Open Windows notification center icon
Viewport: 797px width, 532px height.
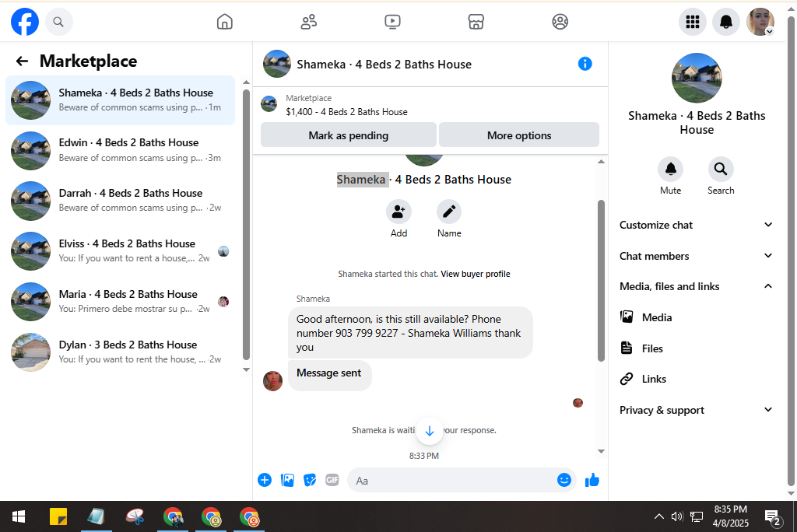773,517
